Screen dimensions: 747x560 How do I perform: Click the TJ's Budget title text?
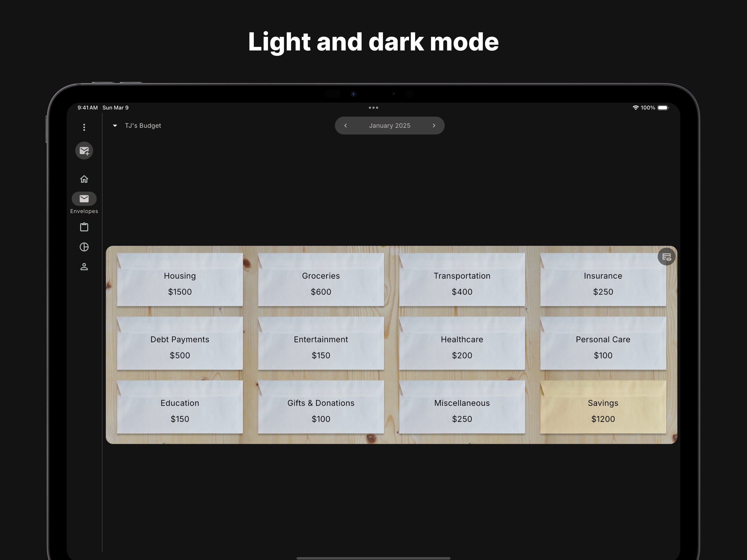click(x=143, y=126)
